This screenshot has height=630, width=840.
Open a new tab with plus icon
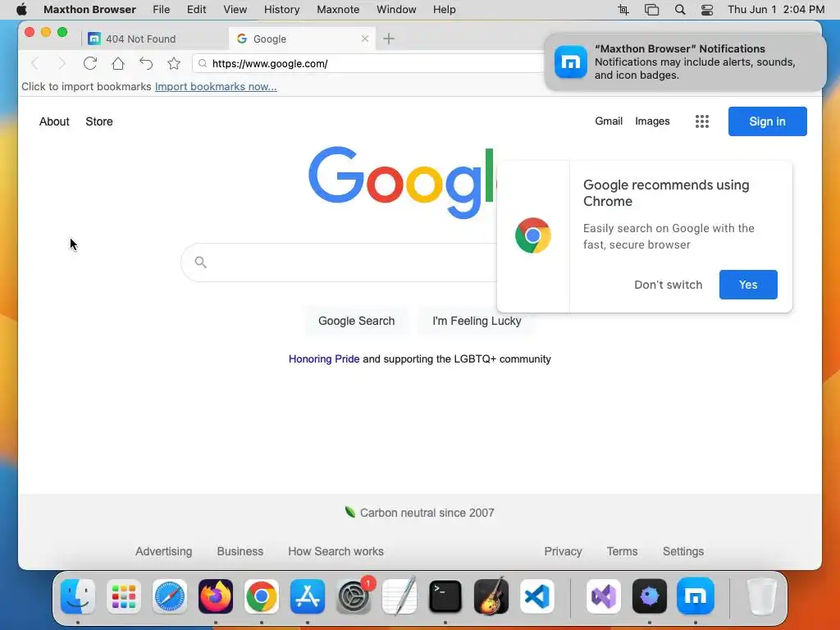[389, 39]
